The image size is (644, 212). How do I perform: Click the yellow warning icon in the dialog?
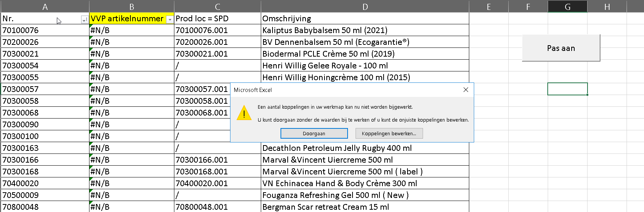[x=244, y=113]
